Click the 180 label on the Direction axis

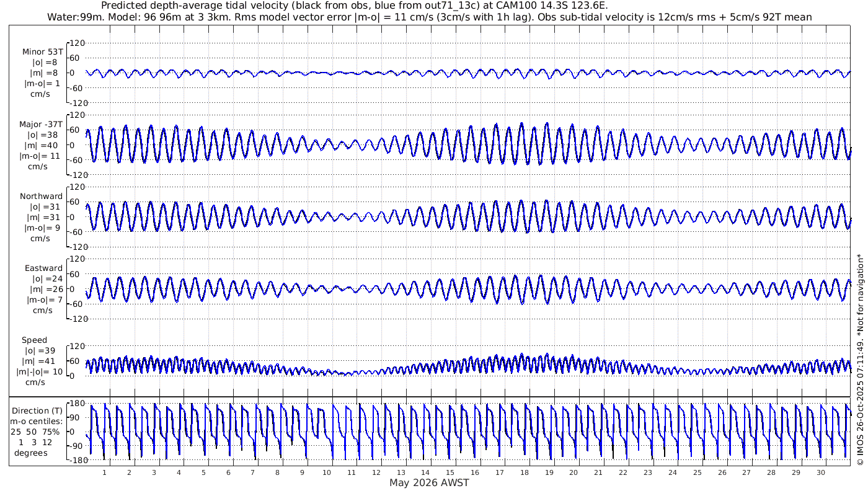(76, 404)
